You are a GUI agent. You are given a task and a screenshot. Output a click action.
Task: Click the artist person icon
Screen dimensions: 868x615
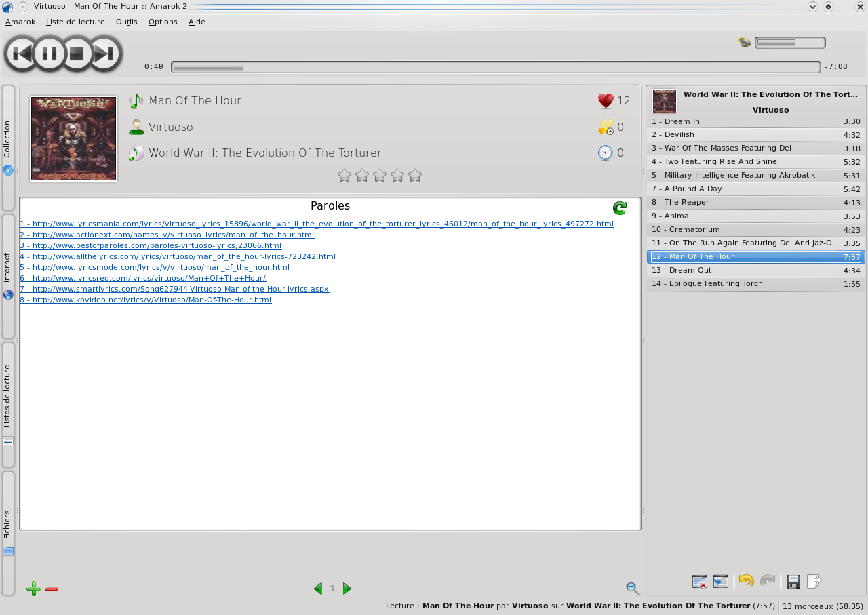[x=136, y=127]
